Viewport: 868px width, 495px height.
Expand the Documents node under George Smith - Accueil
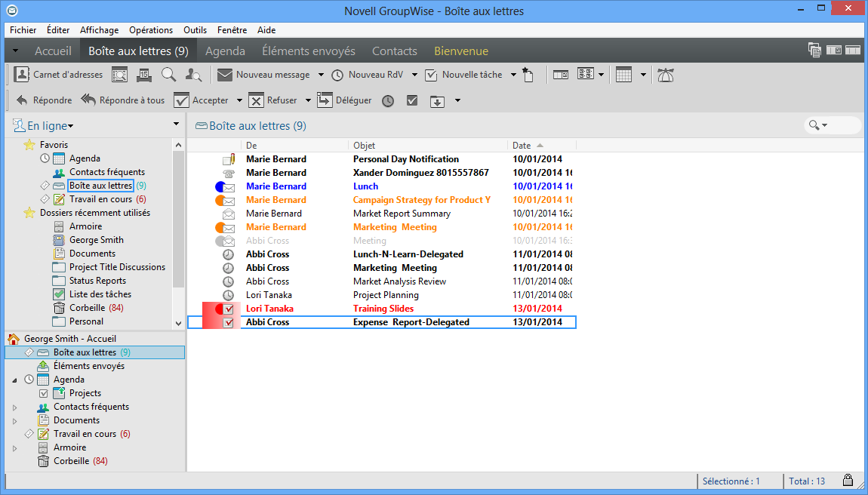tap(14, 421)
